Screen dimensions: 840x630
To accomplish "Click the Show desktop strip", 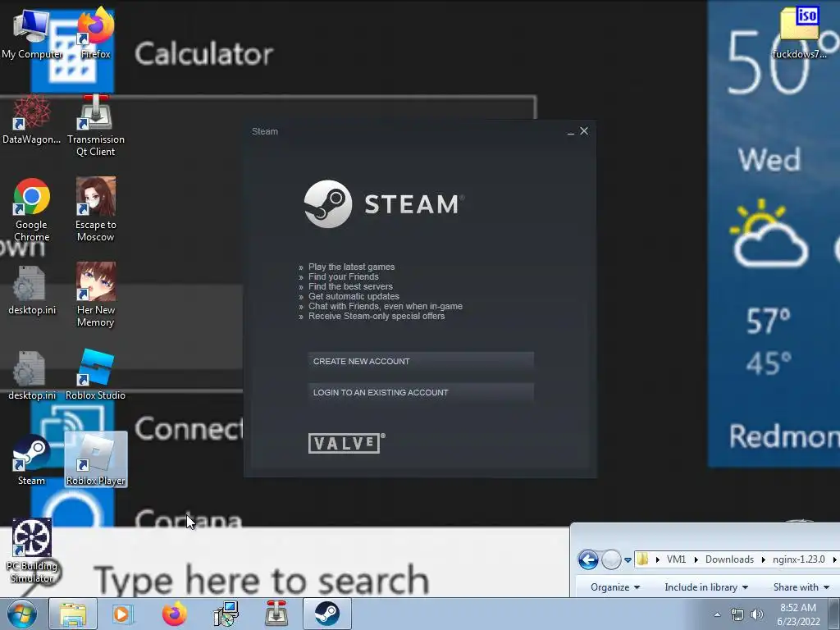I will [x=834, y=614].
